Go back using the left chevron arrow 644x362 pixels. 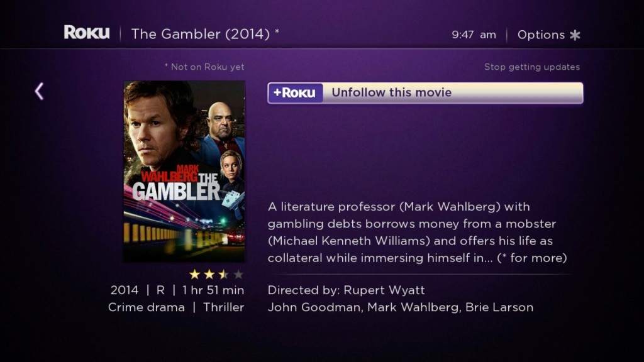tap(39, 91)
